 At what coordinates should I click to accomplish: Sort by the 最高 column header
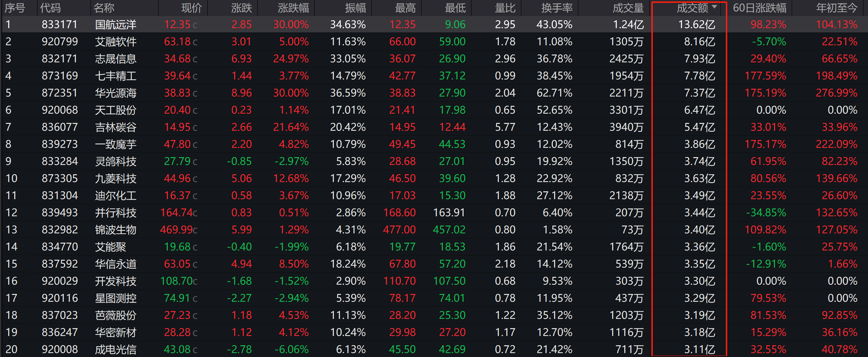pos(405,8)
